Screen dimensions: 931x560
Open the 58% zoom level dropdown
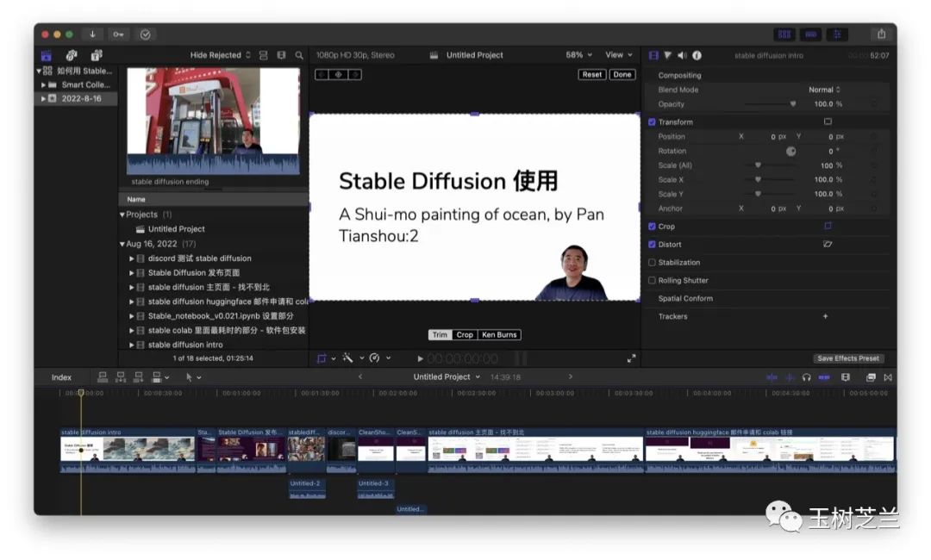click(579, 55)
